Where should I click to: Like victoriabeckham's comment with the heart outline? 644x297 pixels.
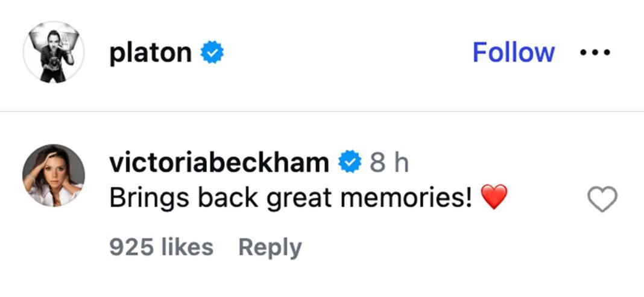click(x=602, y=199)
